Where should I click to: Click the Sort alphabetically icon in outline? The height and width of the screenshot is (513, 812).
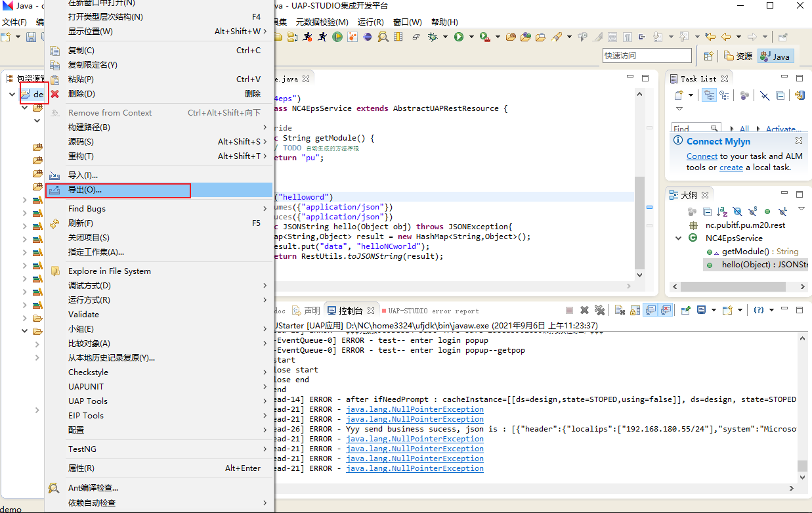pos(723,212)
